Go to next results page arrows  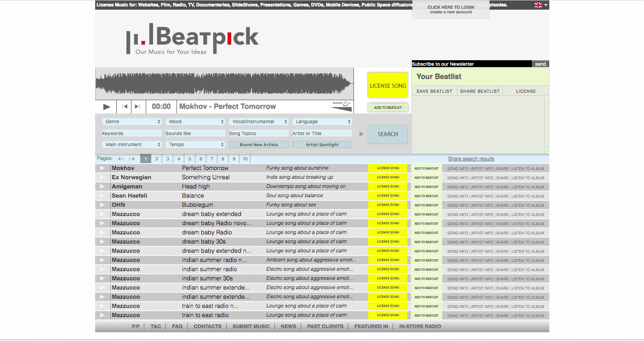(132, 159)
